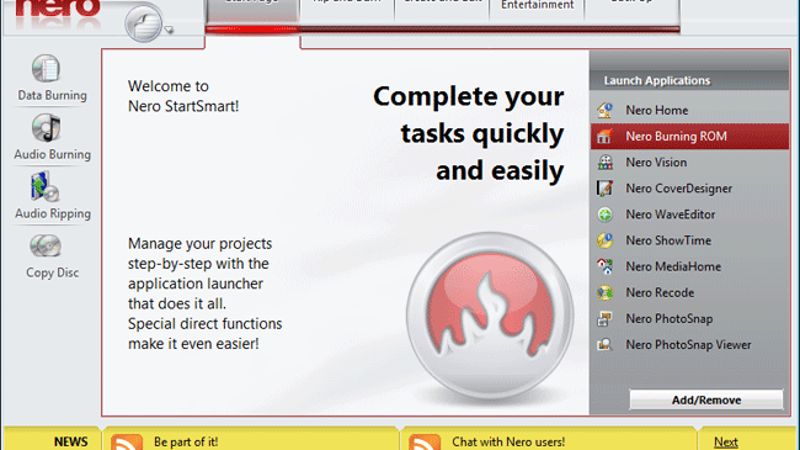Launch the Audio Ripping function

point(52,196)
